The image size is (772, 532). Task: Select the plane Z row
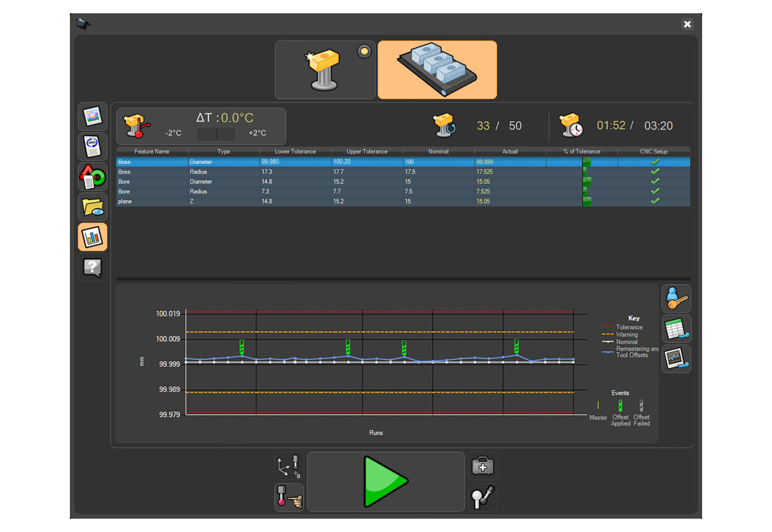tap(403, 201)
